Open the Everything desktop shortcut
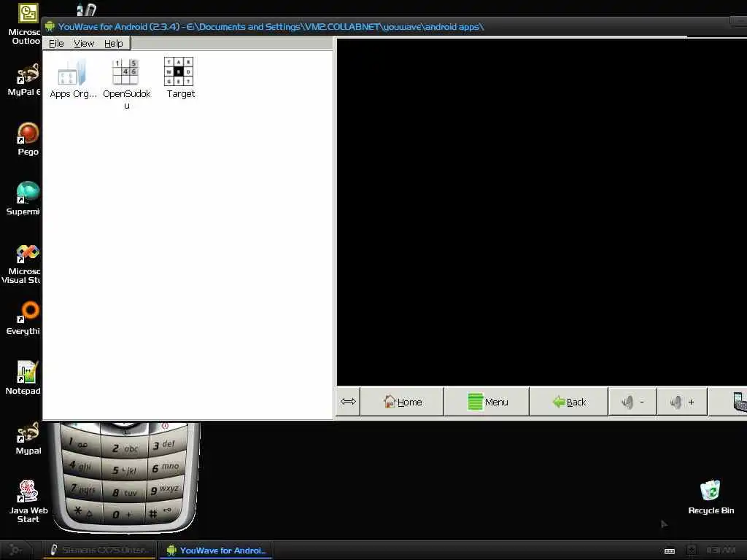 (x=26, y=318)
